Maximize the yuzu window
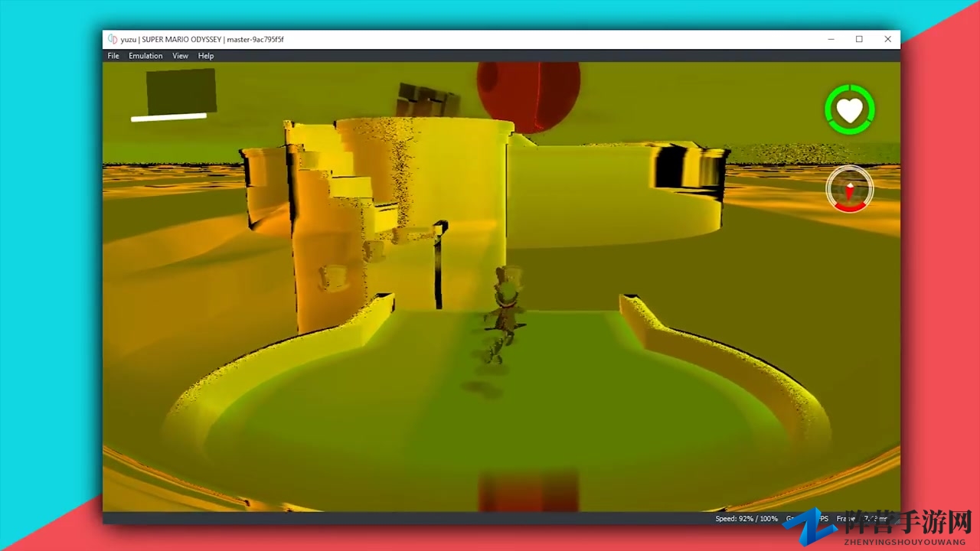Image resolution: width=980 pixels, height=551 pixels. pyautogui.click(x=859, y=39)
